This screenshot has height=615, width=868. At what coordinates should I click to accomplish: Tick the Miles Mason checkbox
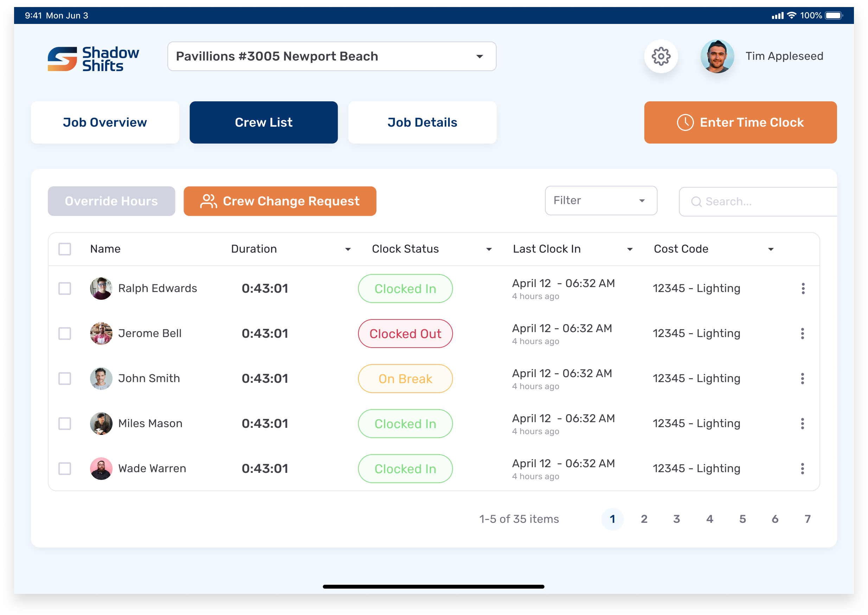pos(65,424)
